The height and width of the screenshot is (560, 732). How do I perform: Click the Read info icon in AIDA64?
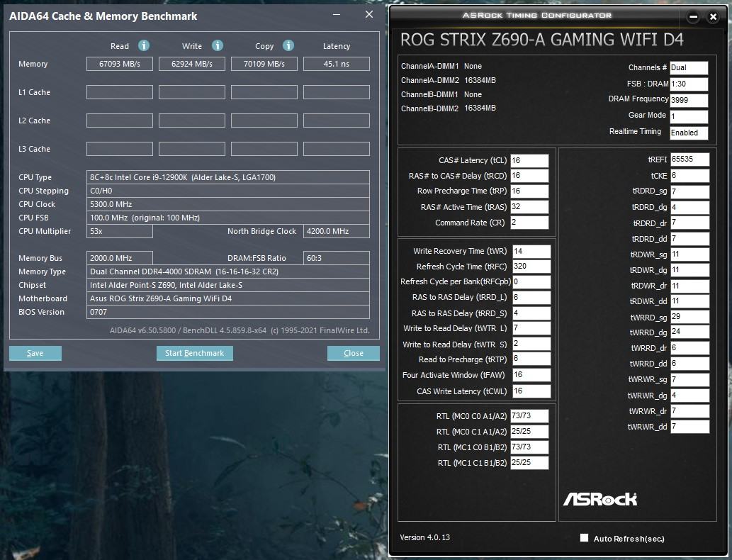tap(143, 45)
